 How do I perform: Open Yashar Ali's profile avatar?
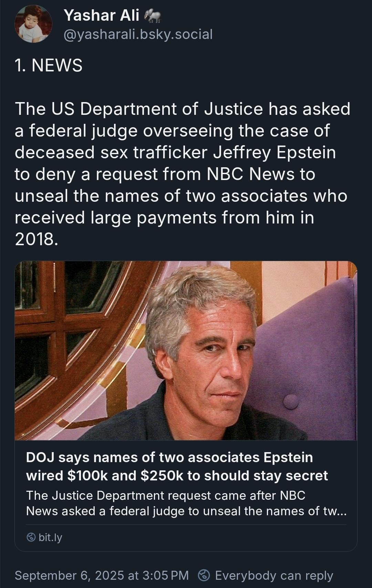click(x=33, y=24)
